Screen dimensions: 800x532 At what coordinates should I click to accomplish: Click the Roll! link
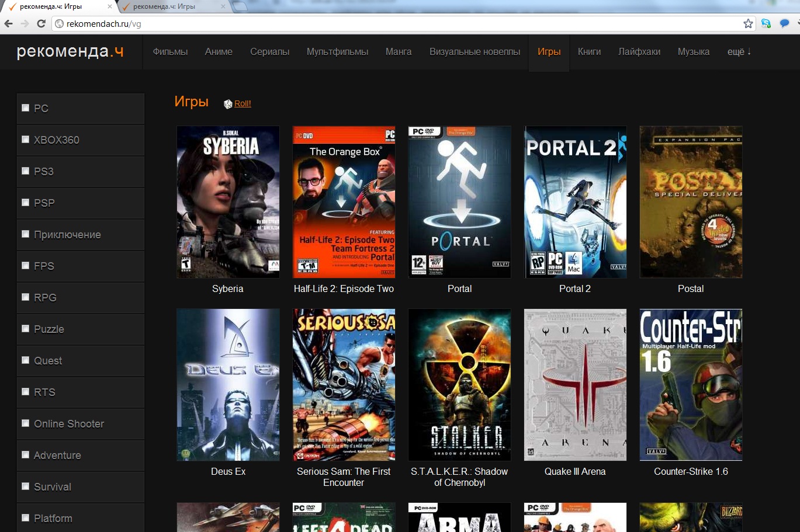[x=243, y=104]
